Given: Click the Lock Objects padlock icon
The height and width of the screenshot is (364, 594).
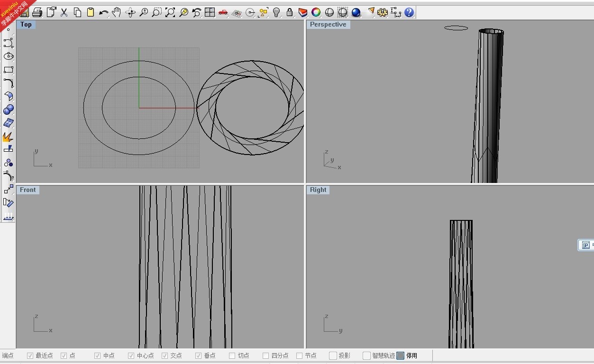Looking at the screenshot, I should tap(290, 13).
